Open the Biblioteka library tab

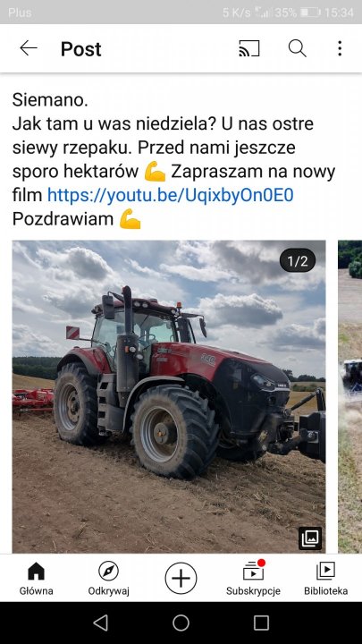coord(326,579)
